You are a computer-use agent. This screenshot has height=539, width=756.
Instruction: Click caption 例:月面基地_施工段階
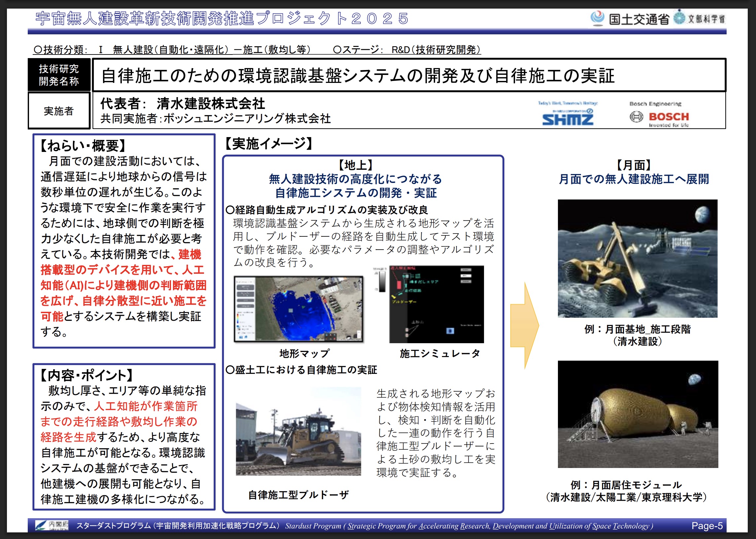(637, 329)
